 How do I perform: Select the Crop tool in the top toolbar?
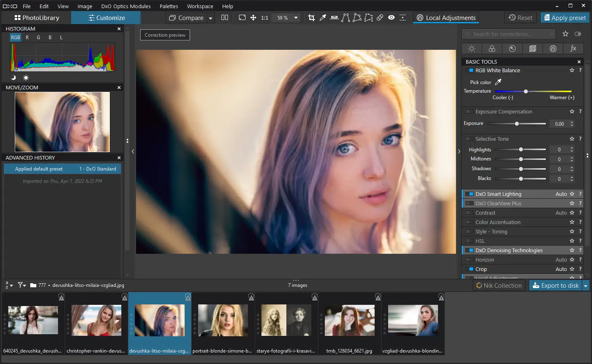pyautogui.click(x=311, y=18)
